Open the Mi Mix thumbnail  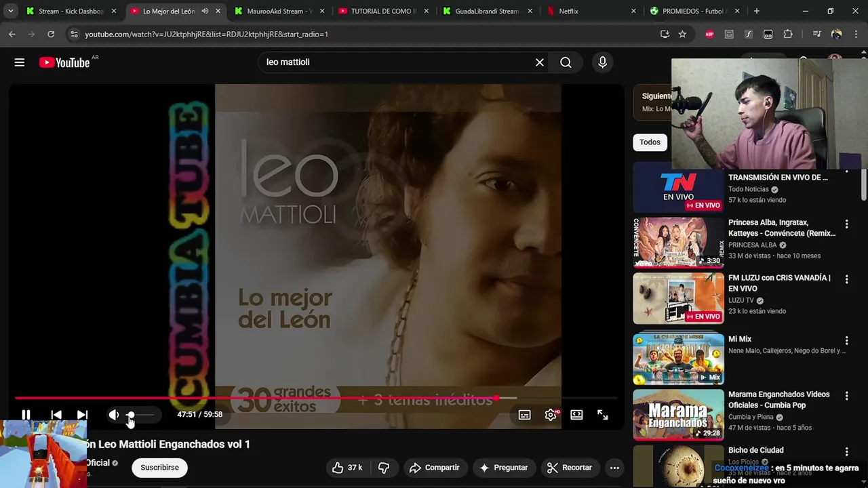tap(678, 359)
